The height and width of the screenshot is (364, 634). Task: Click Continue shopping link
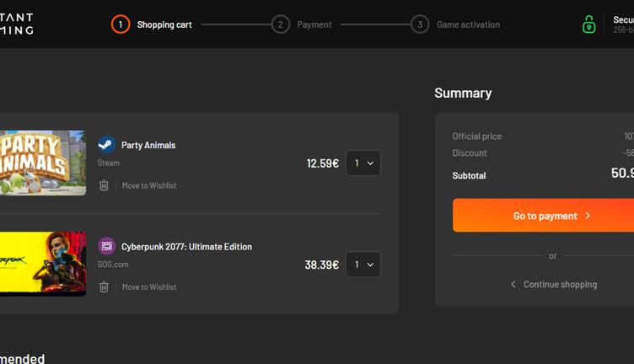(554, 285)
